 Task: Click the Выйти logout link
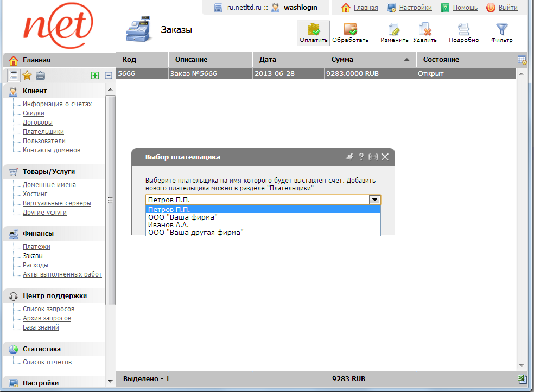[x=507, y=8]
